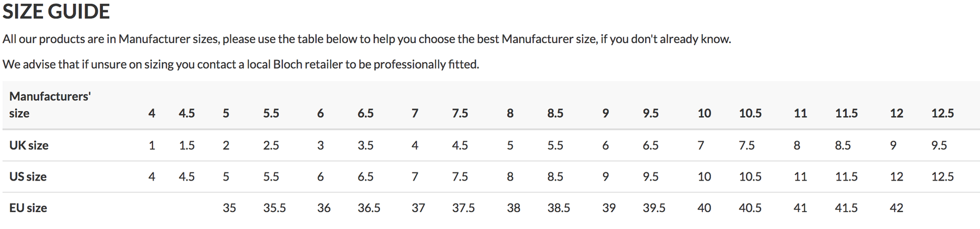Click the SIZE GUIDE heading
This screenshot has height=229, width=980.
click(x=56, y=11)
